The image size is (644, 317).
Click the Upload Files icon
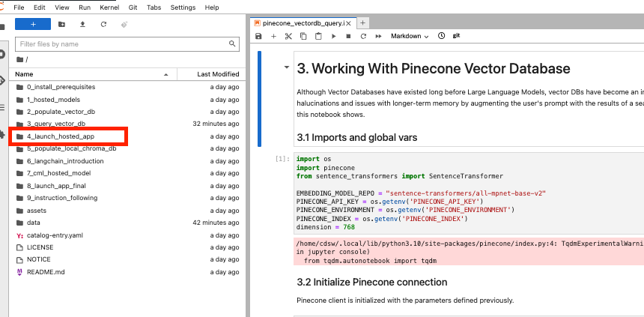pyautogui.click(x=82, y=24)
